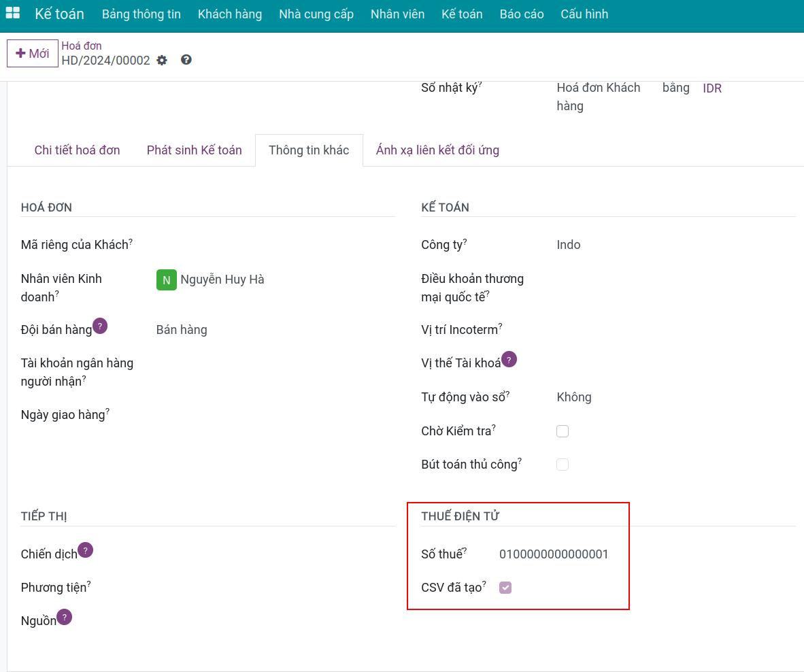Screen dimensions: 804x672
Task: Show help tooltip for Vị thế Tài khoá
Action: [509, 359]
